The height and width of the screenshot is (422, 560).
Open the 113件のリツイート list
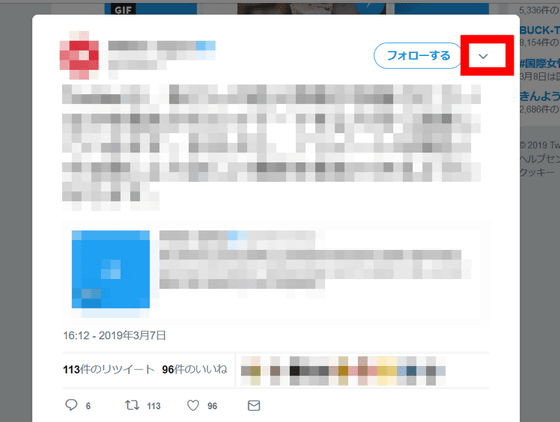tap(109, 369)
